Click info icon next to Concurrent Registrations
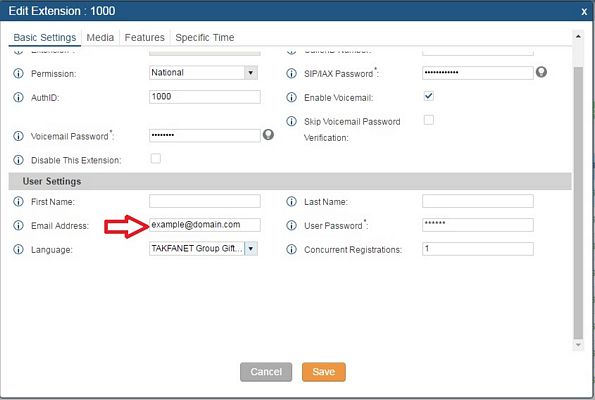The image size is (595, 400). (291, 249)
